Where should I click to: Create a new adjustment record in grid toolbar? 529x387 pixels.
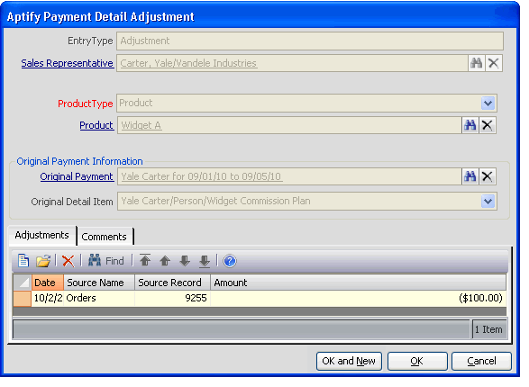(x=23, y=261)
